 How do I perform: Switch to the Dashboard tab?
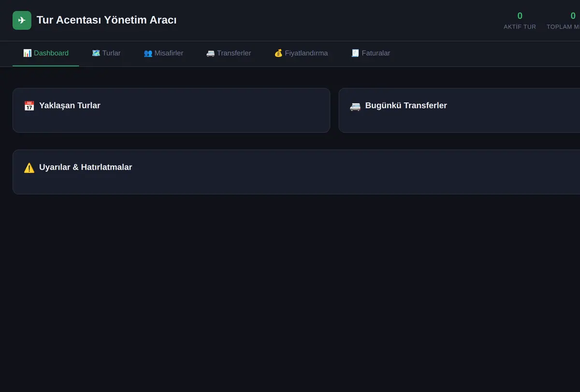pyautogui.click(x=46, y=53)
